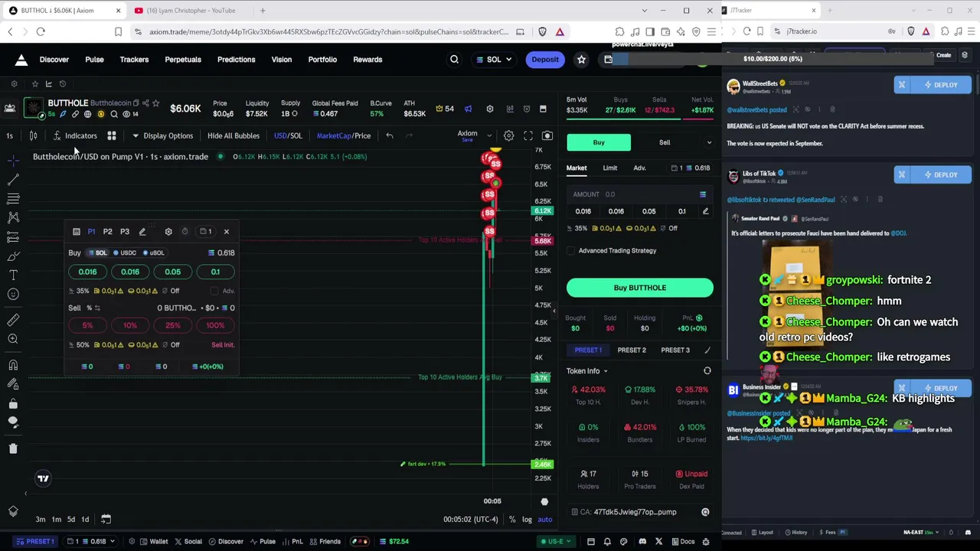Refresh the Token Info panel
The width and height of the screenshot is (980, 551).
coord(707,371)
